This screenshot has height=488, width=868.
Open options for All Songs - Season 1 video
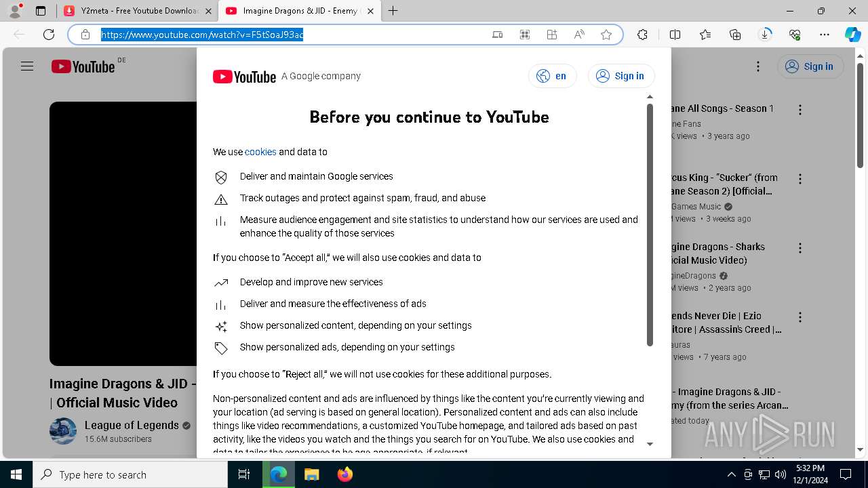[x=800, y=110]
